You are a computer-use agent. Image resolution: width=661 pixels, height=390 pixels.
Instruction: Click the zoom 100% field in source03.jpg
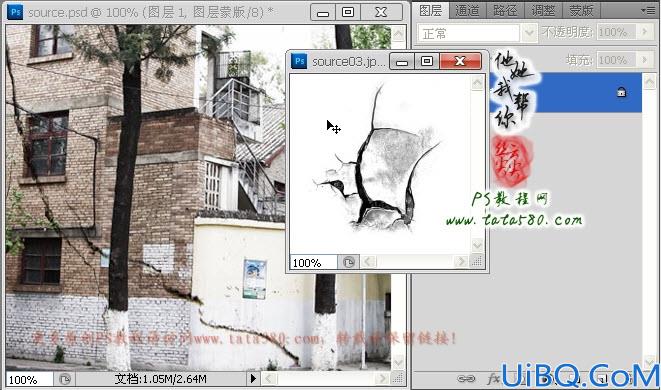click(x=314, y=263)
